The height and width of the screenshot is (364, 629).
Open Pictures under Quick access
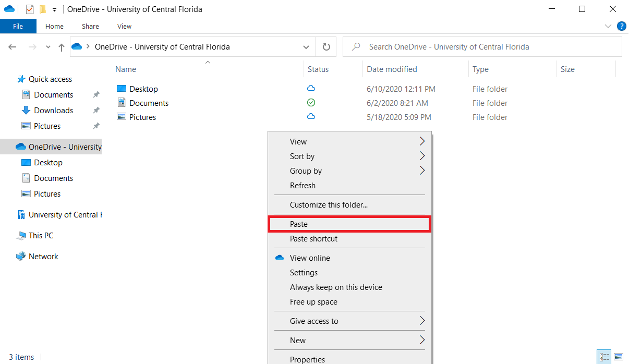tap(47, 126)
